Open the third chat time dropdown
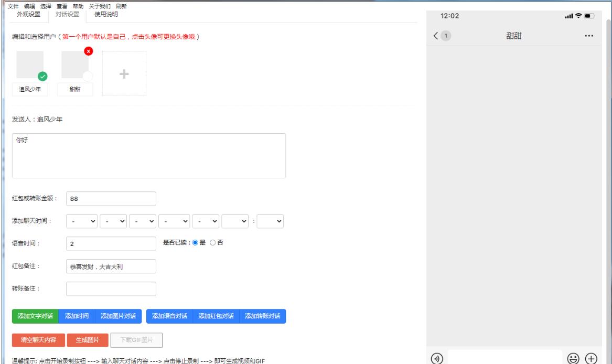The width and height of the screenshot is (612, 364). [x=143, y=221]
